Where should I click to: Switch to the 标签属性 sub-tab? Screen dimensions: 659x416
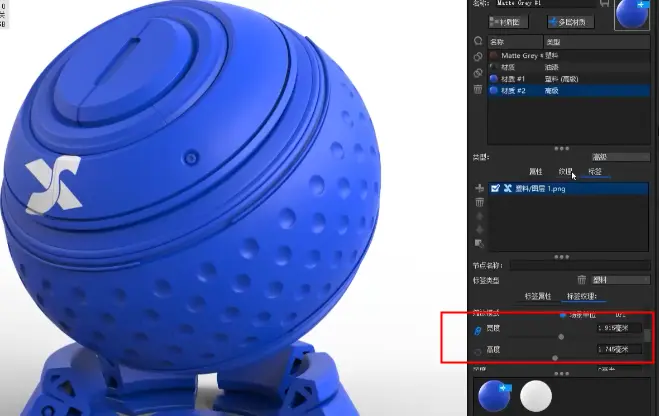click(538, 296)
